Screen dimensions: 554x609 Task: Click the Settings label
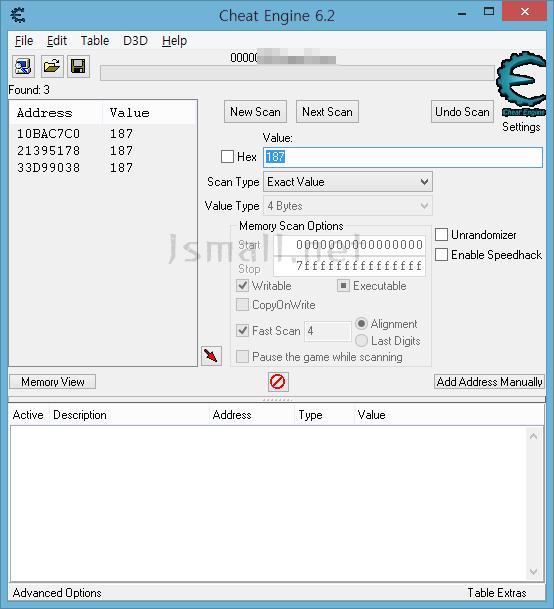click(521, 127)
